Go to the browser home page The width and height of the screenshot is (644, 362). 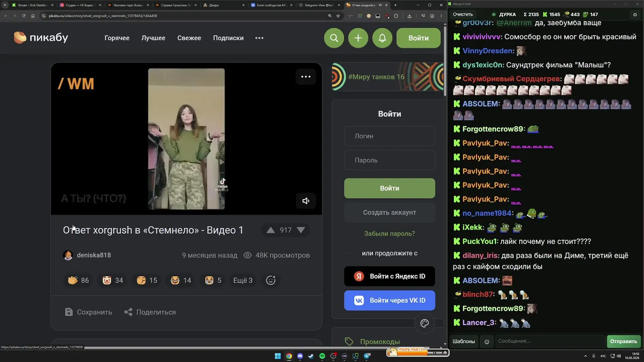pyautogui.click(x=33, y=16)
